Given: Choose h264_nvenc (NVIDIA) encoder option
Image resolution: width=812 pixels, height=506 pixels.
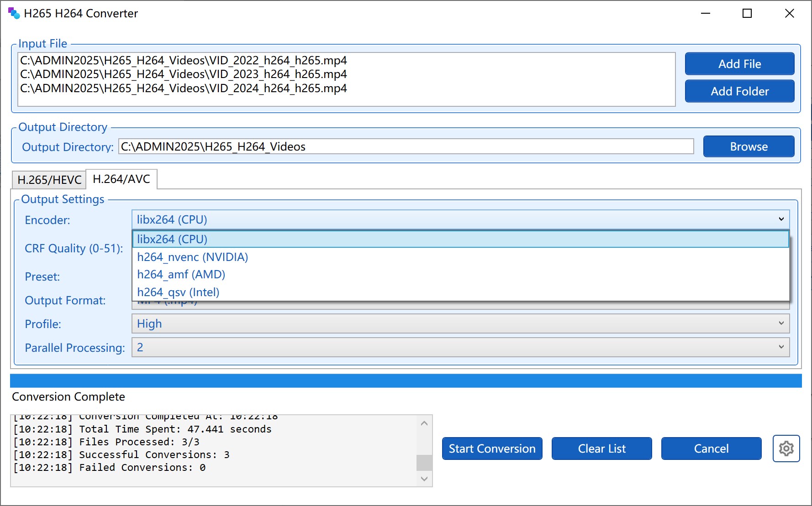Looking at the screenshot, I should (x=192, y=257).
